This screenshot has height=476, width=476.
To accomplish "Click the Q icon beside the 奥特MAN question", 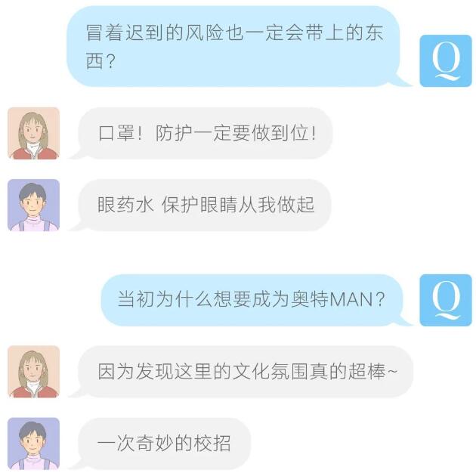I will coord(446,300).
